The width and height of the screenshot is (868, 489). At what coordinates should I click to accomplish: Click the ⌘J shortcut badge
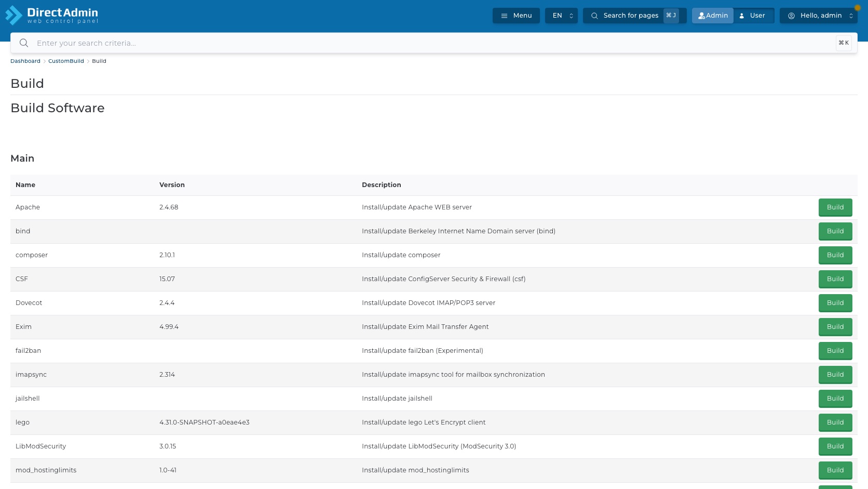tap(671, 16)
